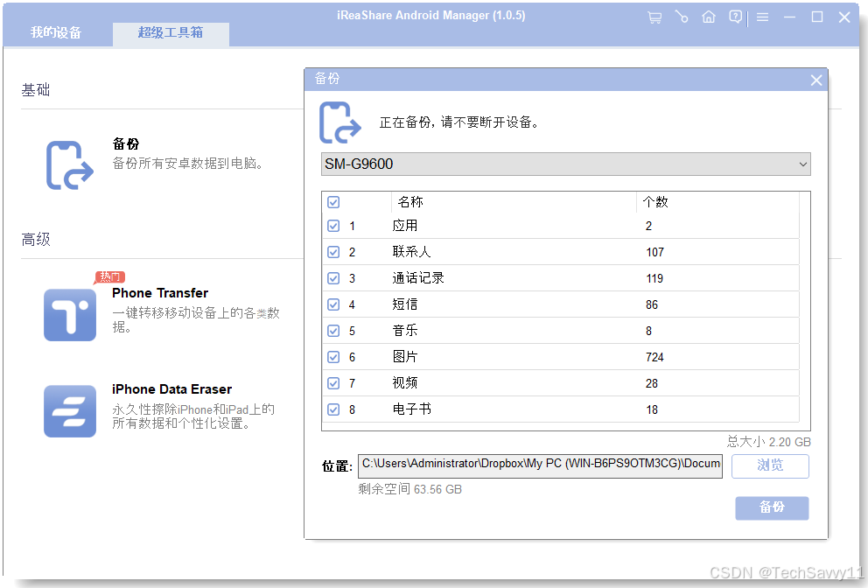
Task: Click the Backup phone icon in the 基础 section
Action: 70,165
